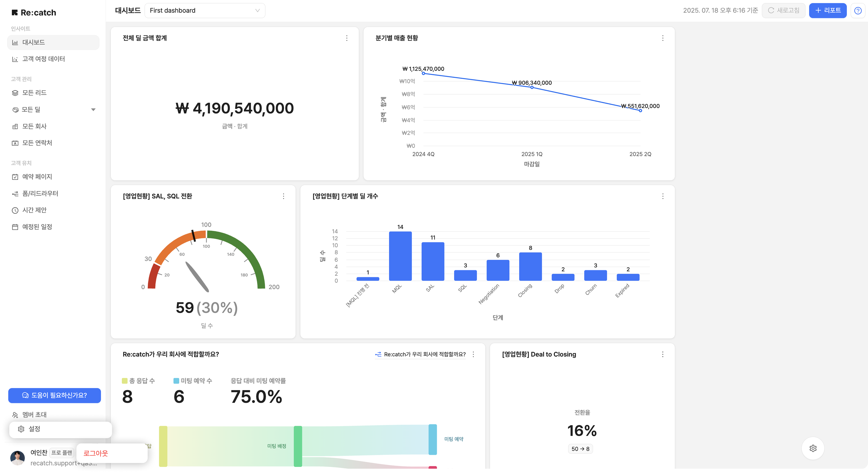The height and width of the screenshot is (473, 868).
Task: Click the 2024 4Q data point on line chart
Action: click(x=423, y=74)
